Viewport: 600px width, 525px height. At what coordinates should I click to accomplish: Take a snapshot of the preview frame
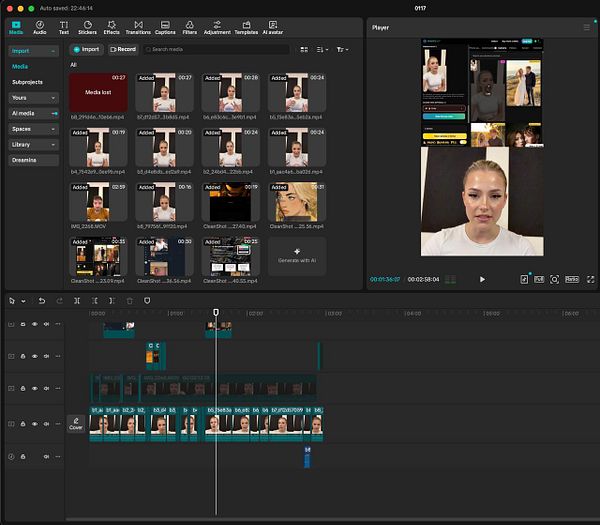[x=554, y=279]
